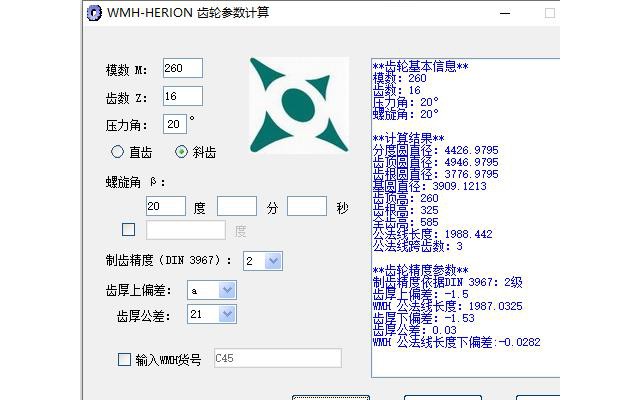Click the **计算结果** heading in results
Viewport: 640px width, 400px height.
(409, 138)
